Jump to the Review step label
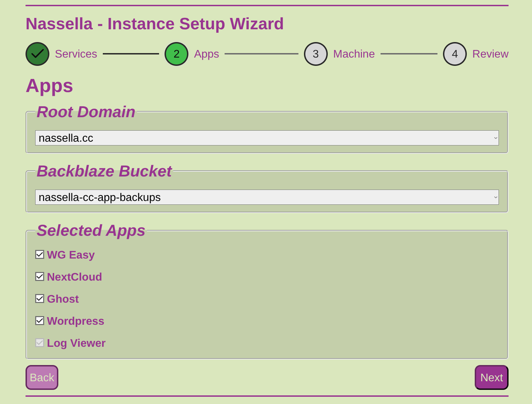This screenshot has width=532, height=404. (490, 54)
